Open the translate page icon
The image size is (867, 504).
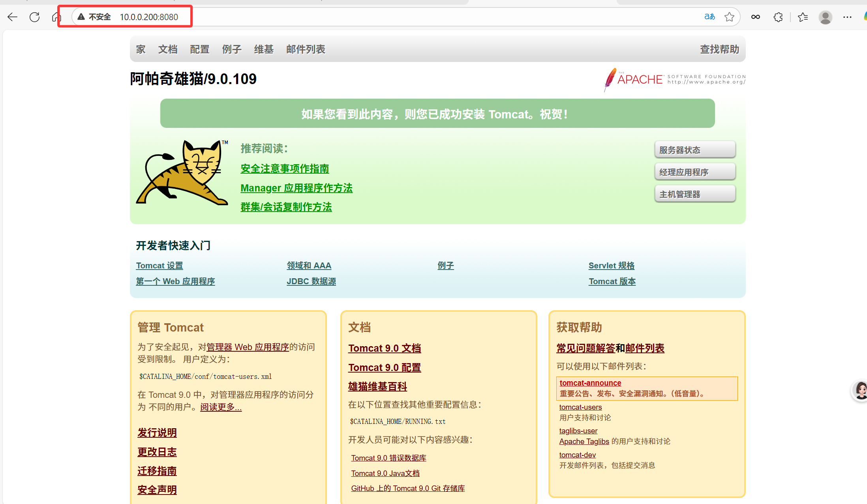coord(709,17)
